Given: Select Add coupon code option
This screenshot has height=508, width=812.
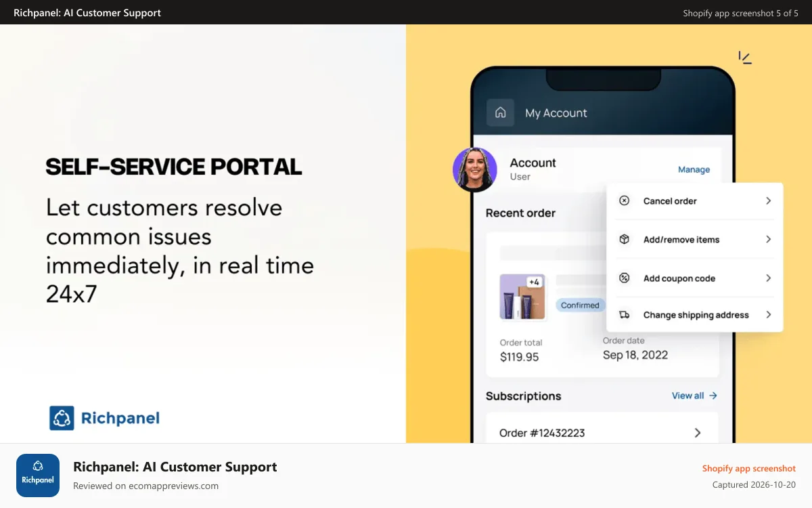Looking at the screenshot, I should tap(695, 278).
